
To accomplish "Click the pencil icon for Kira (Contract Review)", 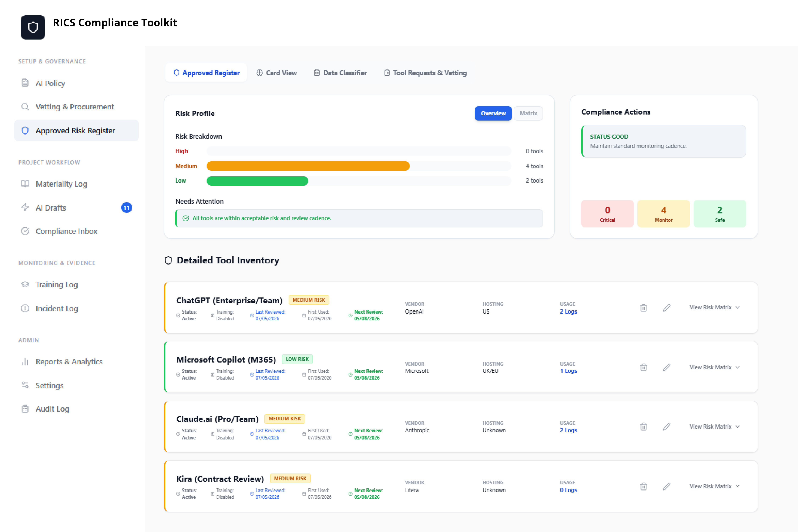I will (x=667, y=486).
